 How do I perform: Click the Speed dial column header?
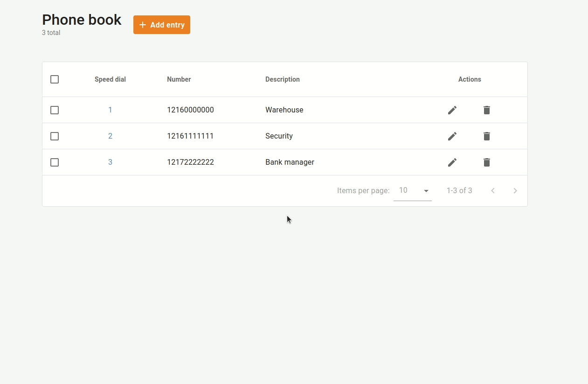tap(110, 79)
